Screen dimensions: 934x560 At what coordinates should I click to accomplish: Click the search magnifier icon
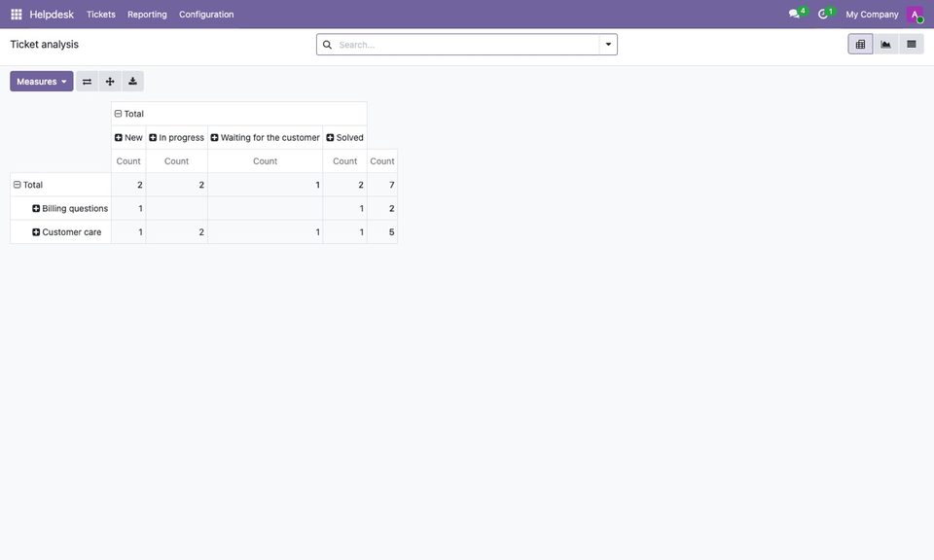[327, 45]
